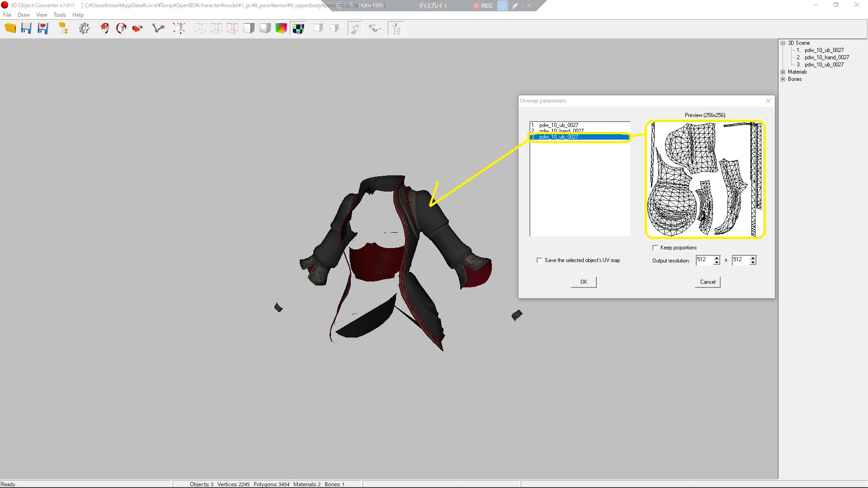Select pdw_10_hand_0027 in the scene tree
Viewport: 868px width, 488px height.
[826, 57]
